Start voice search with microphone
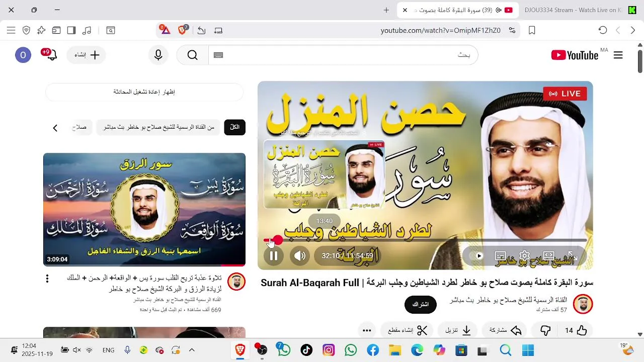Image resolution: width=644 pixels, height=362 pixels. pyautogui.click(x=158, y=55)
